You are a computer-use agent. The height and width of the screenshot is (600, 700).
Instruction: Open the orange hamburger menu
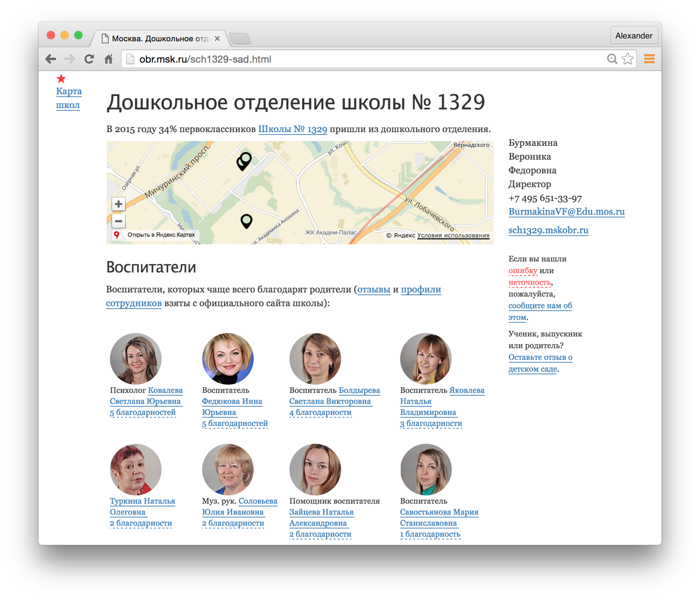(x=649, y=59)
